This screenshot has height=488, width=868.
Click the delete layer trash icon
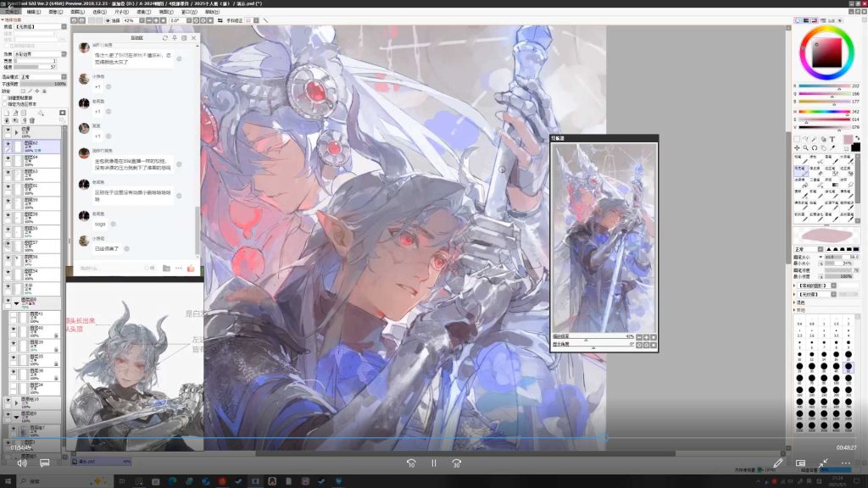click(x=31, y=120)
